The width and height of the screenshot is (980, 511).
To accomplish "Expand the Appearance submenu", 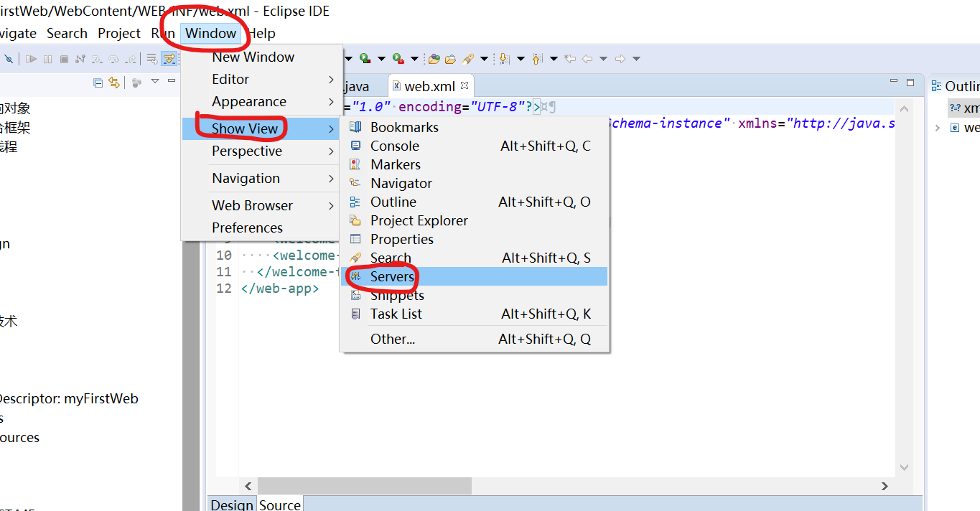I will 262,101.
